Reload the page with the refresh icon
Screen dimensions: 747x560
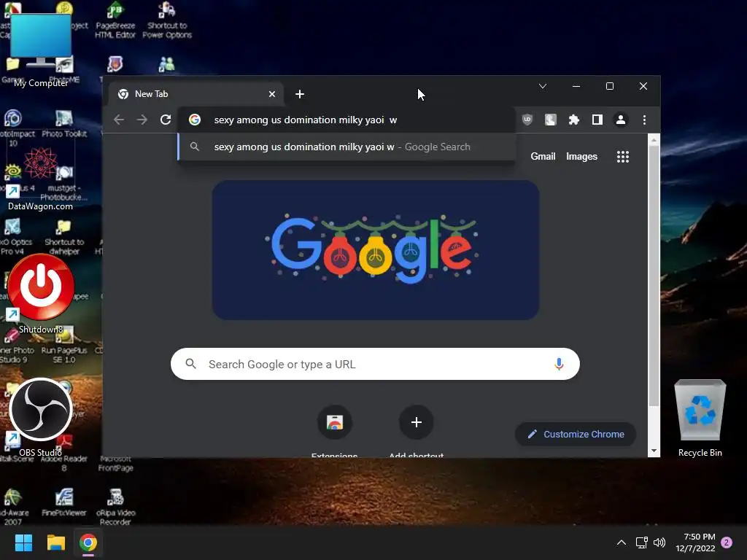pos(166,120)
